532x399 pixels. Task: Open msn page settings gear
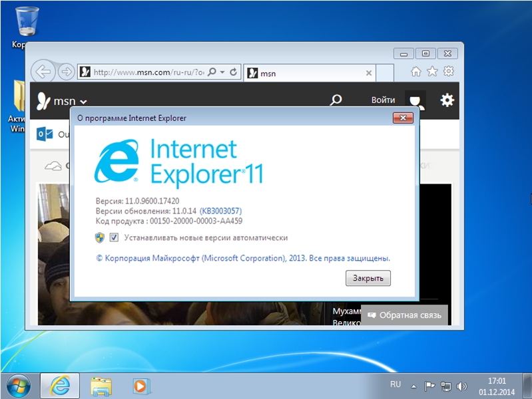pyautogui.click(x=447, y=100)
